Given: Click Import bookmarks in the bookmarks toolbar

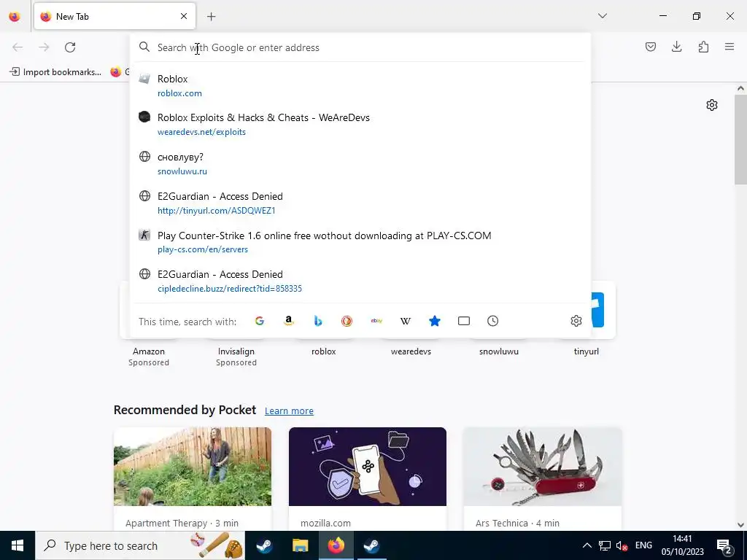Looking at the screenshot, I should [55, 72].
